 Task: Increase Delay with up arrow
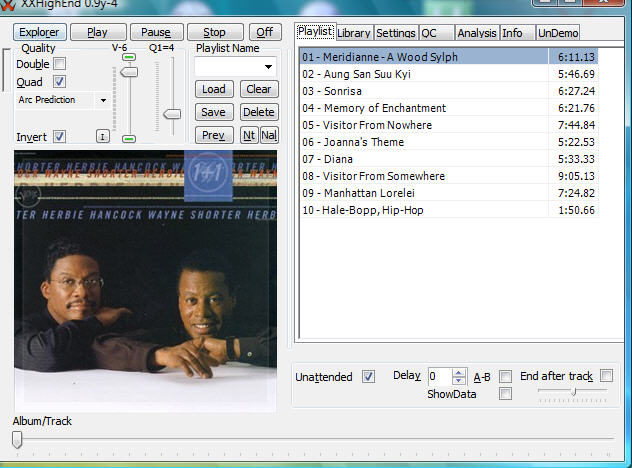click(459, 373)
